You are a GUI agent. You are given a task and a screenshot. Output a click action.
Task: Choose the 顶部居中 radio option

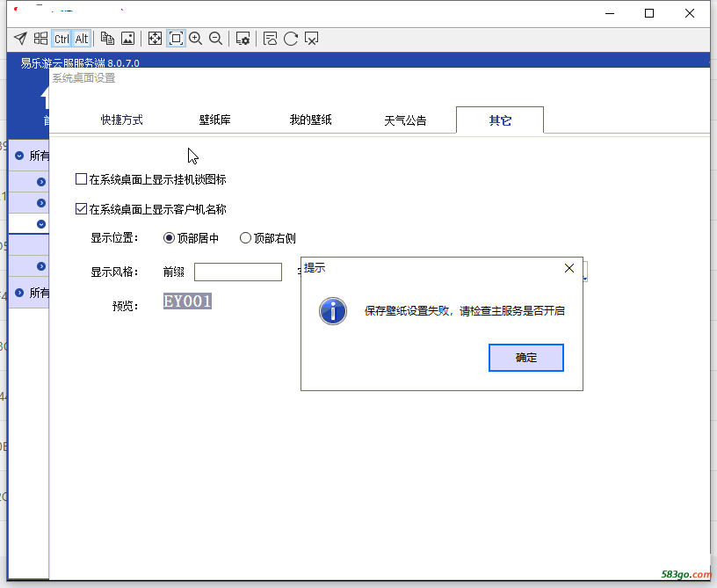coord(170,238)
